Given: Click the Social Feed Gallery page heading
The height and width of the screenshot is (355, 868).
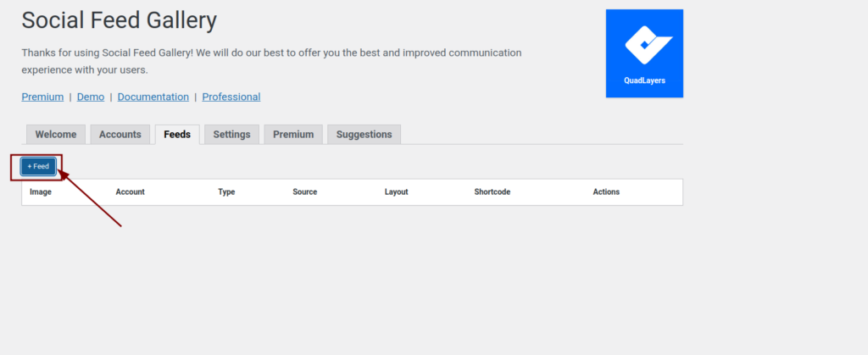Looking at the screenshot, I should point(120,20).
